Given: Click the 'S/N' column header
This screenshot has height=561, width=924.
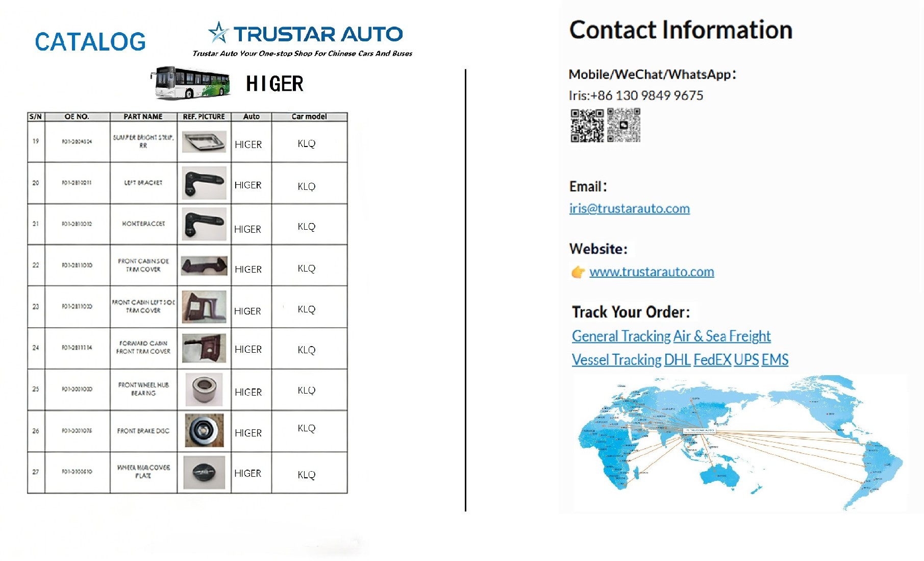Looking at the screenshot, I should [36, 116].
